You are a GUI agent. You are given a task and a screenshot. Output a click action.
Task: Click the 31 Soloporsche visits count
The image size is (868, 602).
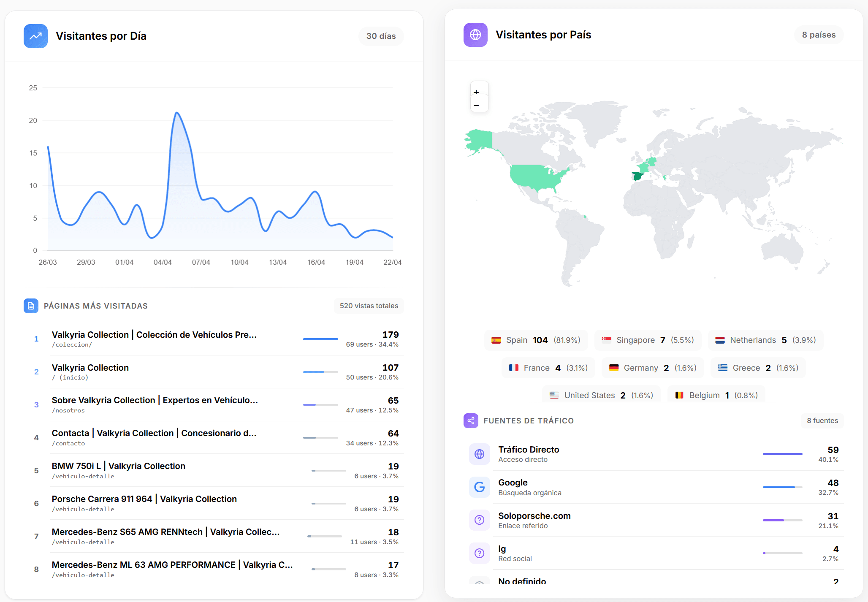(x=833, y=516)
